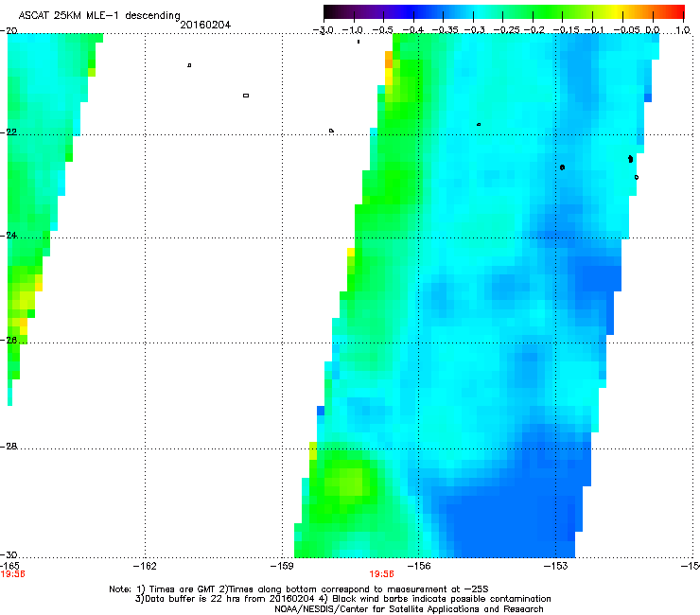
Task: Click the '-3.0' colorbar label
Action: pos(324,30)
